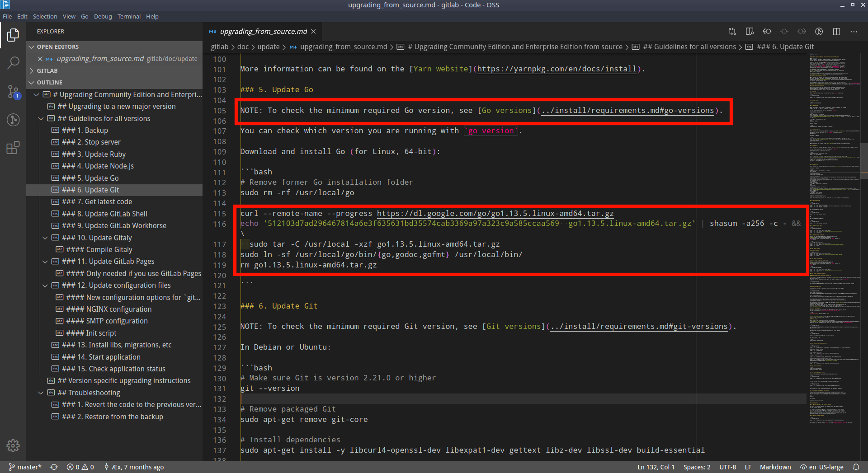Click the notifications bell icon
868x473 pixels.
tap(856, 467)
